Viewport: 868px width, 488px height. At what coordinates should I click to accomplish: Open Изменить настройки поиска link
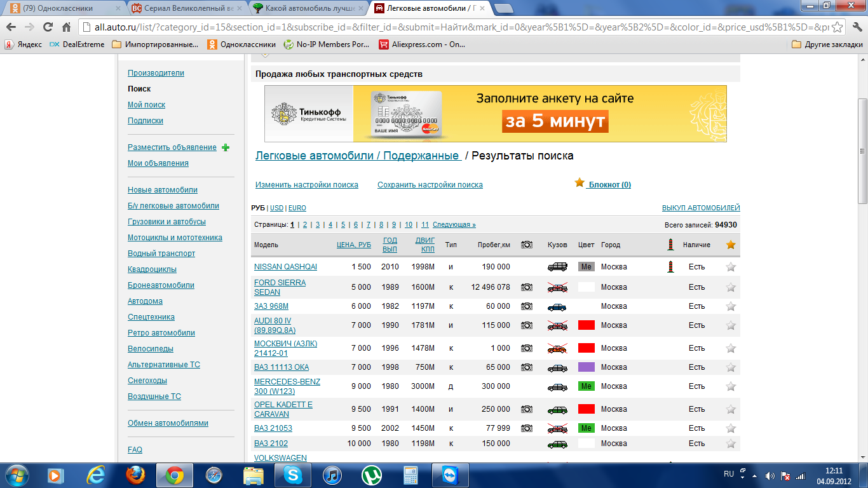307,185
